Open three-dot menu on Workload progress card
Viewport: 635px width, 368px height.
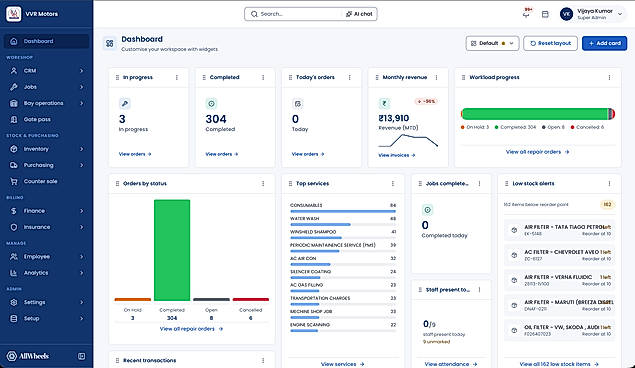(609, 77)
